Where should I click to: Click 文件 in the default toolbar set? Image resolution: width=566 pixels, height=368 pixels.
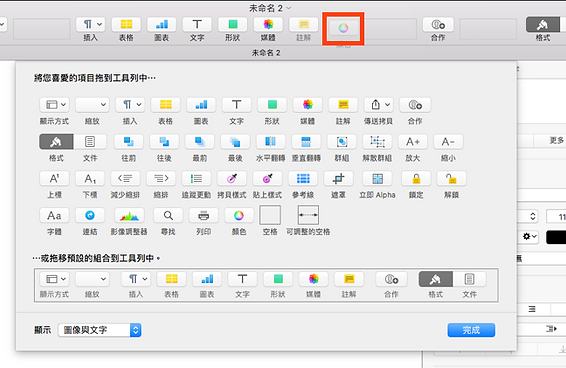[x=469, y=279]
